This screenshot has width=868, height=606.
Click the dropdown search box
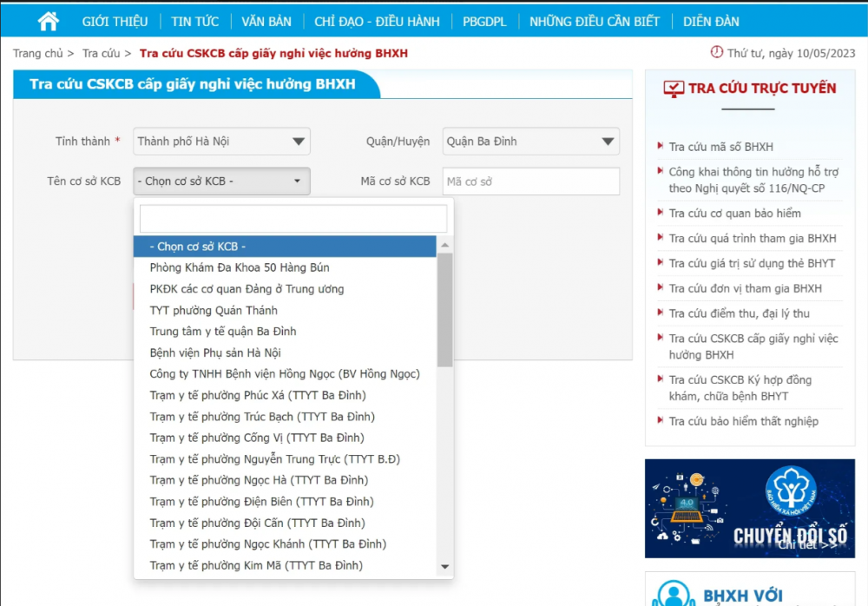[x=293, y=218]
